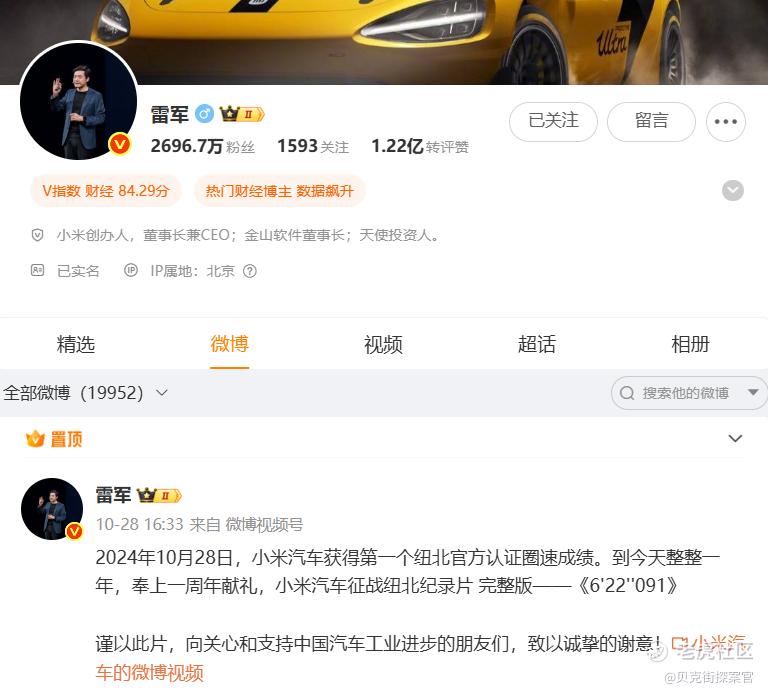Toggle the 已关注 follow button

[x=553, y=121]
